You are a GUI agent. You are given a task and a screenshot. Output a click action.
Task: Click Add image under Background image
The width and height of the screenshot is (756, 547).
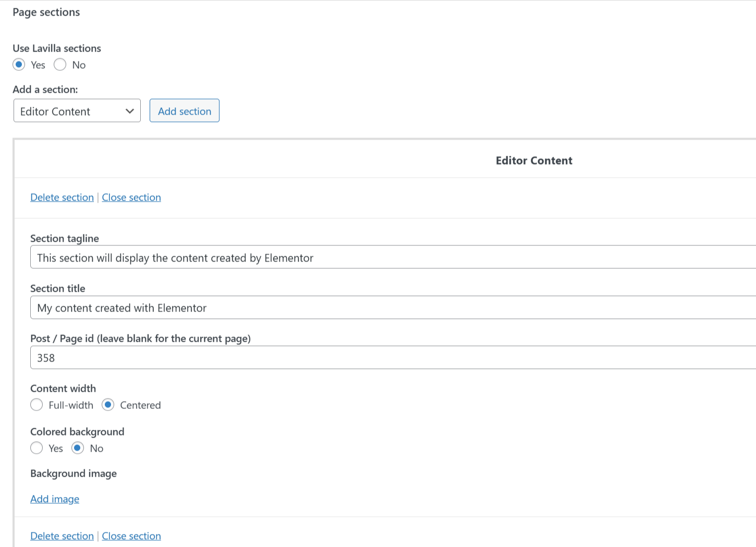click(x=55, y=499)
